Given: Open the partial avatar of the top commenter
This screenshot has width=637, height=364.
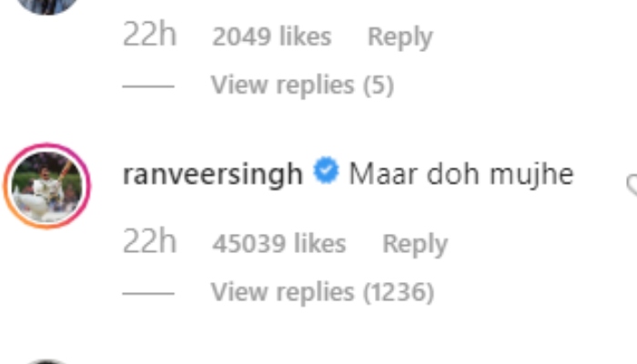Looking at the screenshot, I should [x=47, y=5].
